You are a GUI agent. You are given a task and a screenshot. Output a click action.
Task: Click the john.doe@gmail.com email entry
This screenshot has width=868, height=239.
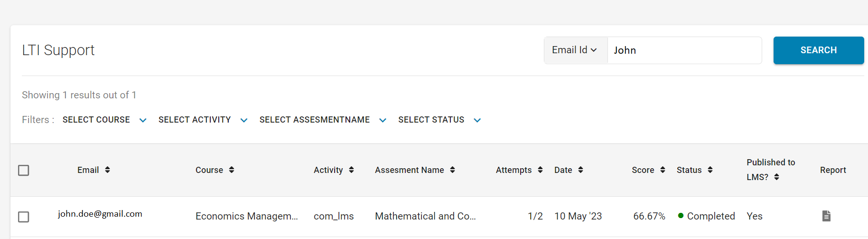[x=100, y=214]
